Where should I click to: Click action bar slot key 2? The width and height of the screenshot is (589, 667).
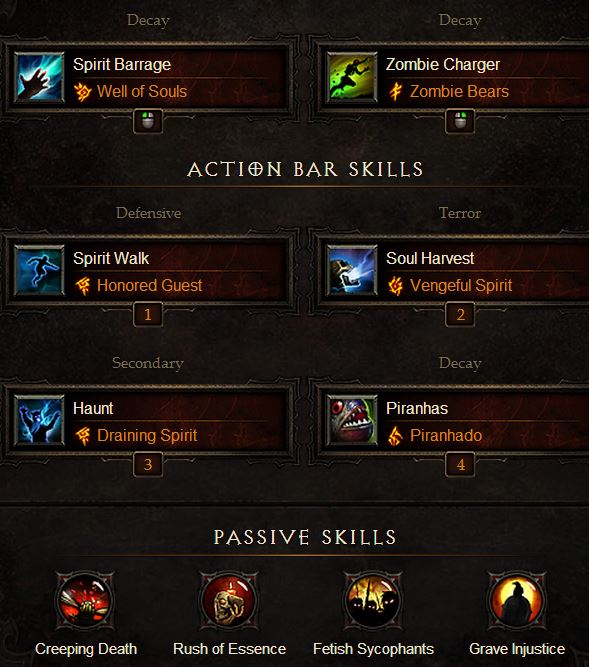[x=460, y=314]
